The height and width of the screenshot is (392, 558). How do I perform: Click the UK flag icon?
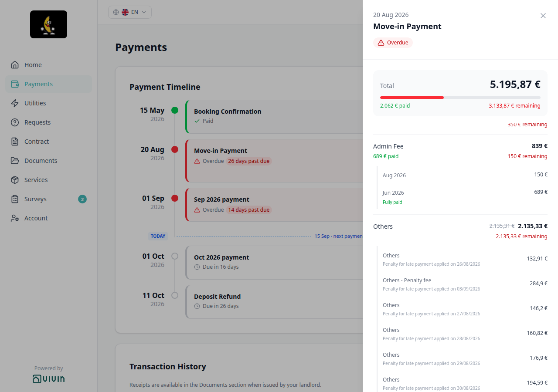125,12
